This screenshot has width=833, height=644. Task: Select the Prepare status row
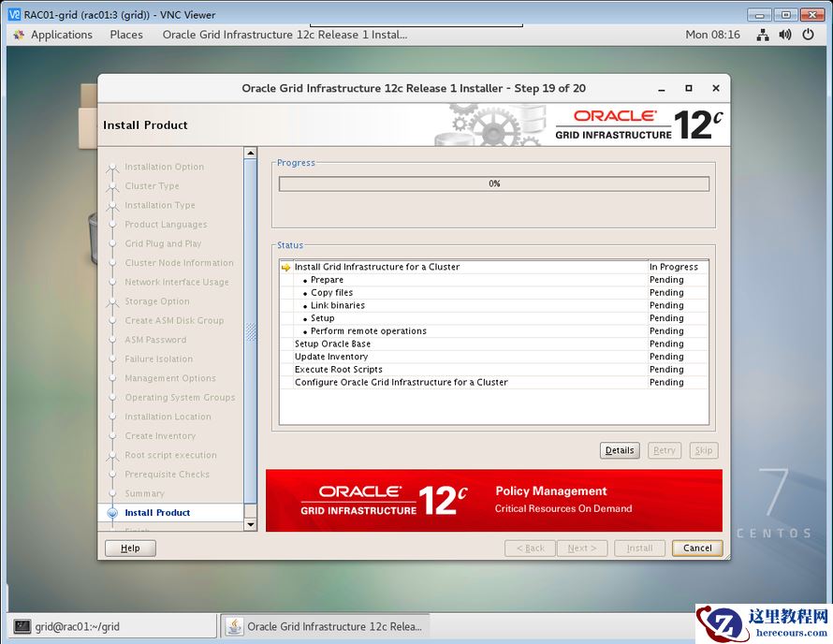pos(494,280)
